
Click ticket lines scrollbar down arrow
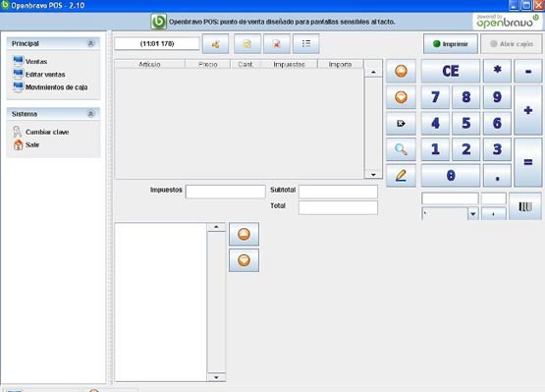tap(373, 174)
